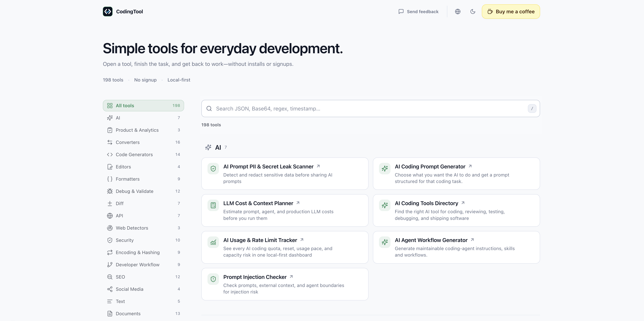Open AI Coding Prompt Generator tool
This screenshot has width=644, height=321.
pos(456,174)
